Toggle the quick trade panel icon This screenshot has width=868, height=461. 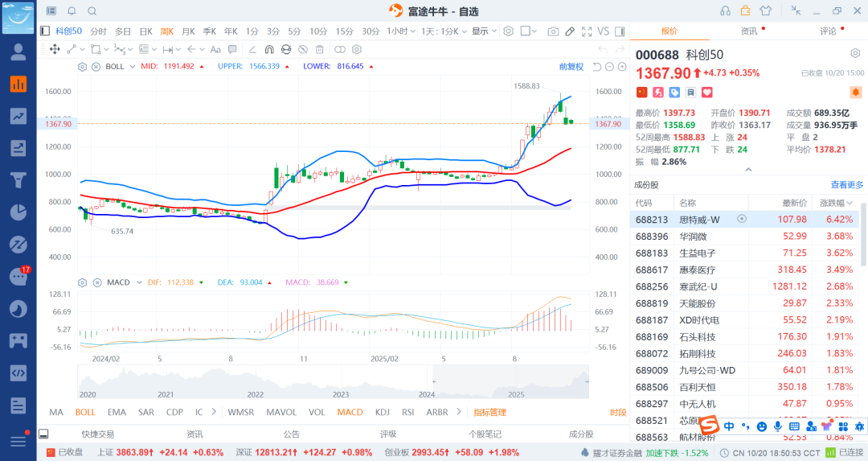point(43,434)
